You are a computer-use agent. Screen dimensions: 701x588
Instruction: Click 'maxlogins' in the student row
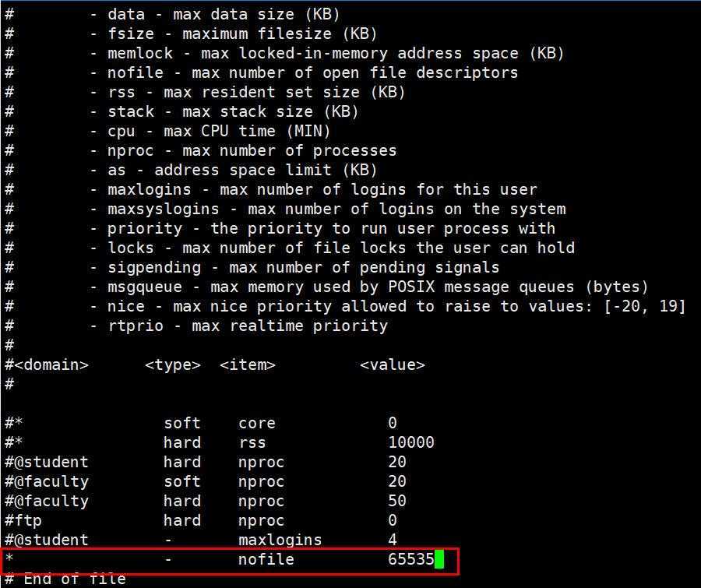tap(280, 540)
